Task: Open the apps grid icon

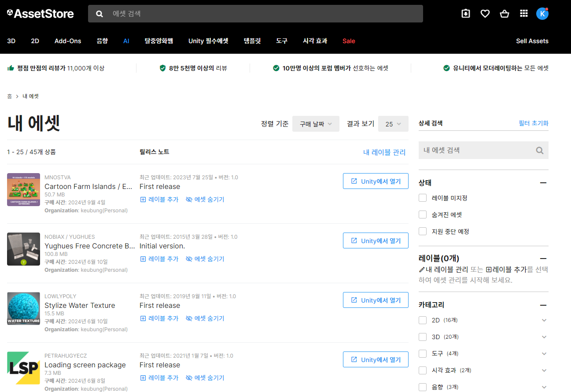Action: pyautogui.click(x=524, y=14)
